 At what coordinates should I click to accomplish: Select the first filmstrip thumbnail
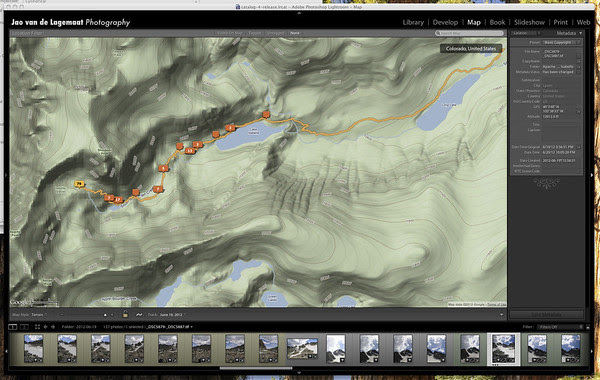34,348
